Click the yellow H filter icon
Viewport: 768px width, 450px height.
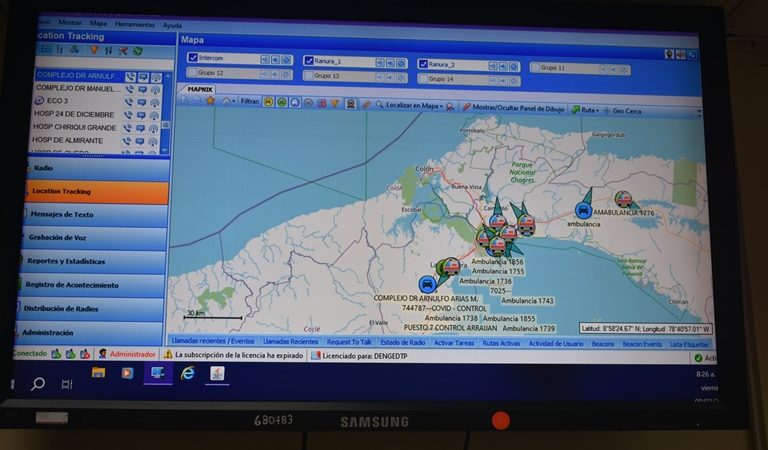[268, 102]
